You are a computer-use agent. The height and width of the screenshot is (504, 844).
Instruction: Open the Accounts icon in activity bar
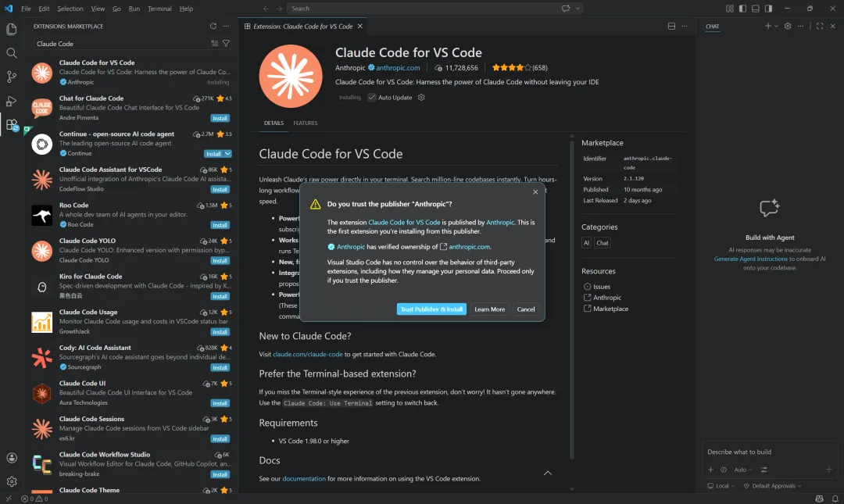(11, 458)
